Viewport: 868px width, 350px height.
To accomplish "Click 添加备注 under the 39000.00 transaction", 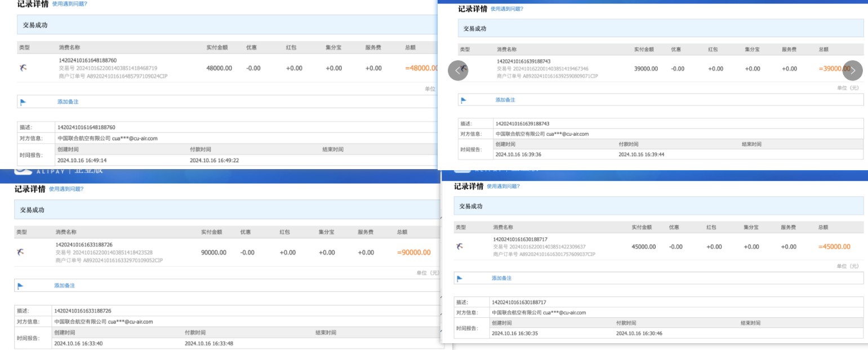I will click(x=505, y=100).
